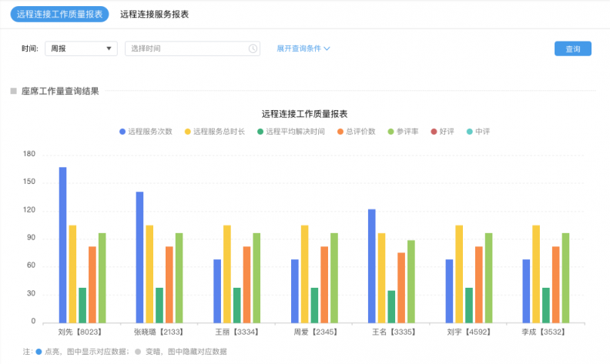
Task: Toggle 远程平均解决时间 legend series
Action: pos(291,132)
